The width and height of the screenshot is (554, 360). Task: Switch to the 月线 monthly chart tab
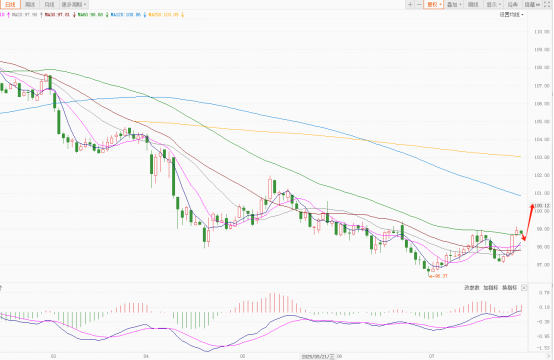point(49,5)
